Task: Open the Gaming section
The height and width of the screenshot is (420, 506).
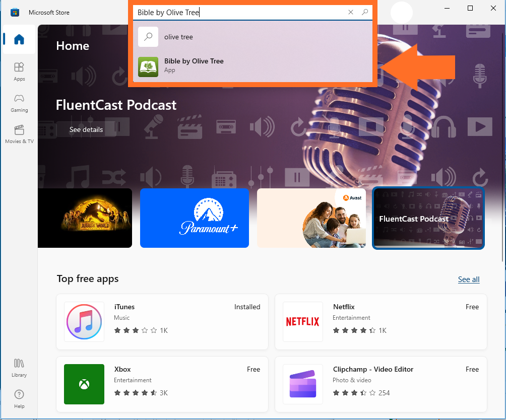Action: pyautogui.click(x=19, y=102)
